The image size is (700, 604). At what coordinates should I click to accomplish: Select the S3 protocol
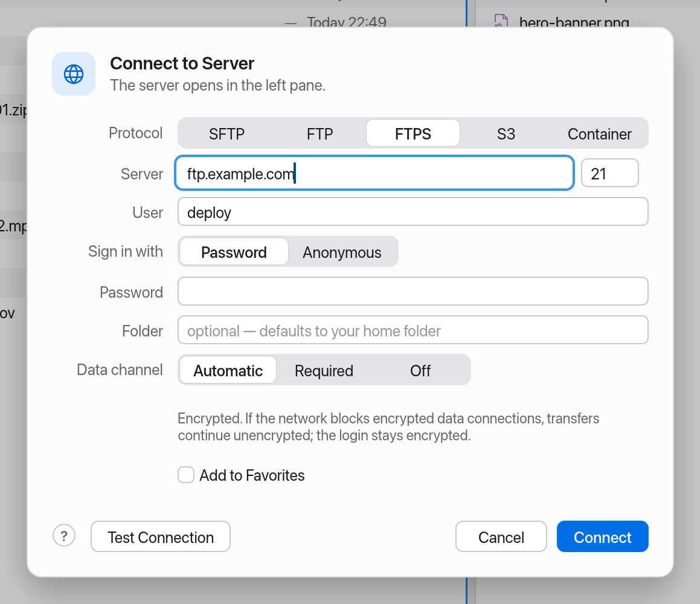pos(506,133)
